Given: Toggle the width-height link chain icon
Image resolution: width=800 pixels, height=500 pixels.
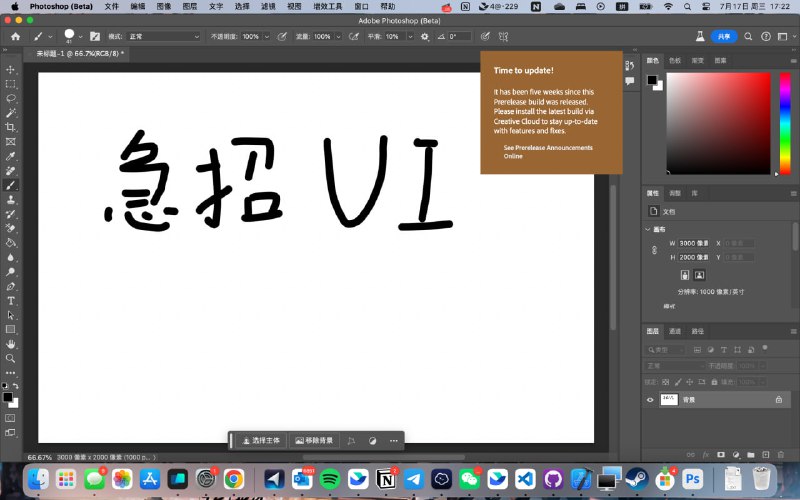Looking at the screenshot, I should (x=654, y=249).
